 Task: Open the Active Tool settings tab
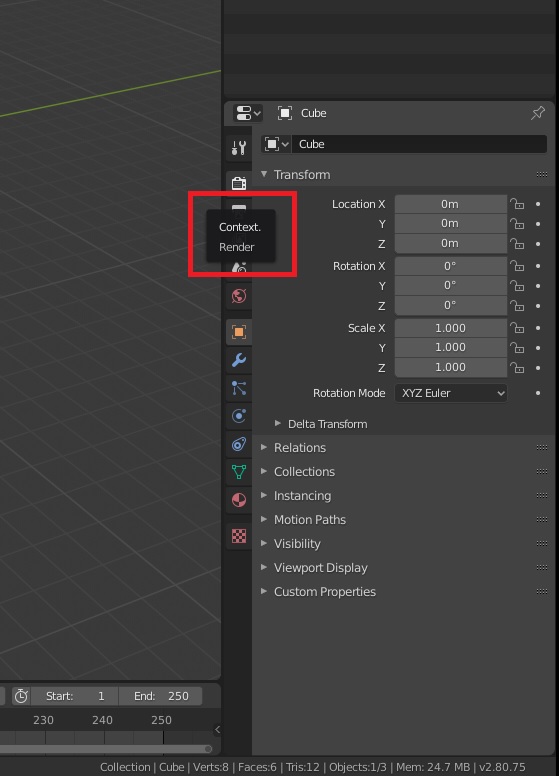pos(239,147)
